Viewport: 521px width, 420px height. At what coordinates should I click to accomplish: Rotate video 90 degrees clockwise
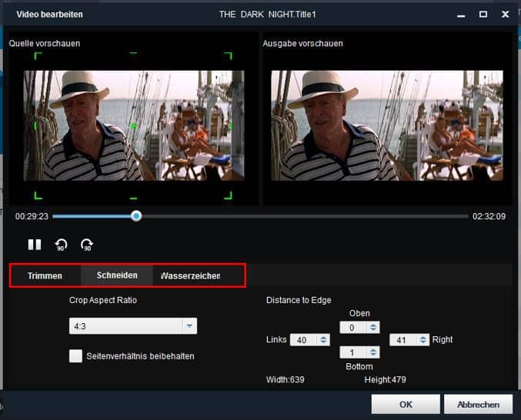point(87,245)
